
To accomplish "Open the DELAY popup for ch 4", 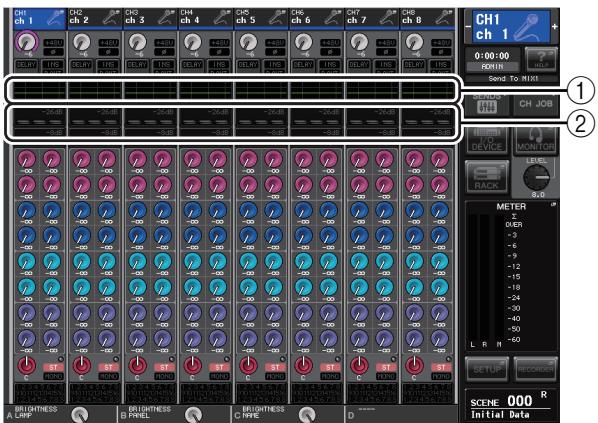I will (x=193, y=65).
